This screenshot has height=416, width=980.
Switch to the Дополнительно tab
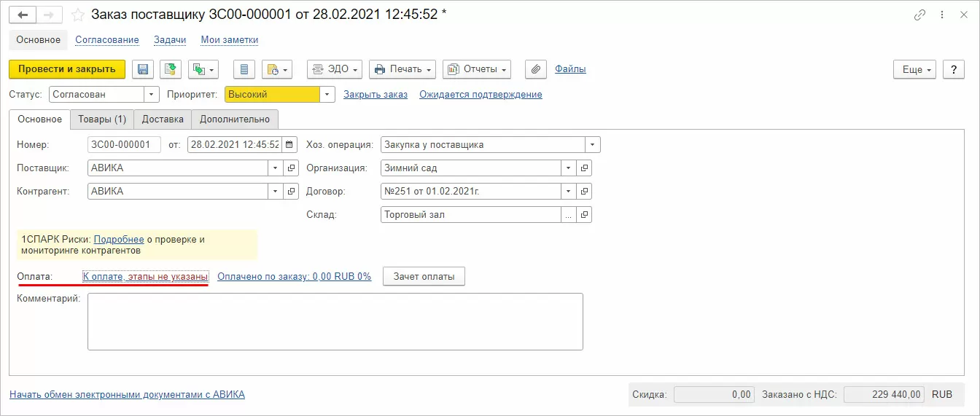235,119
